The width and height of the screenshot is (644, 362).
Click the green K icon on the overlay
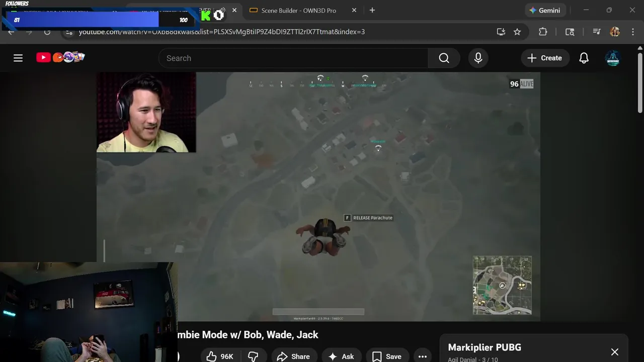pos(205,16)
